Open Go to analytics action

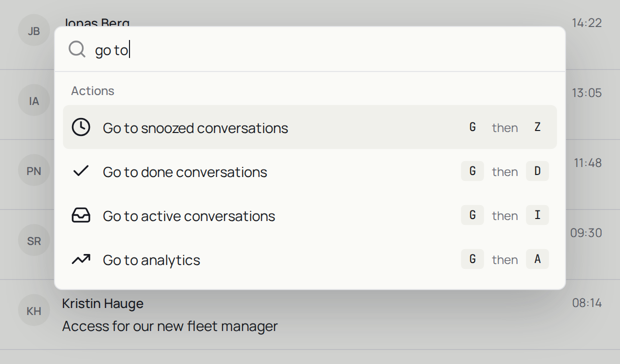pyautogui.click(x=310, y=259)
